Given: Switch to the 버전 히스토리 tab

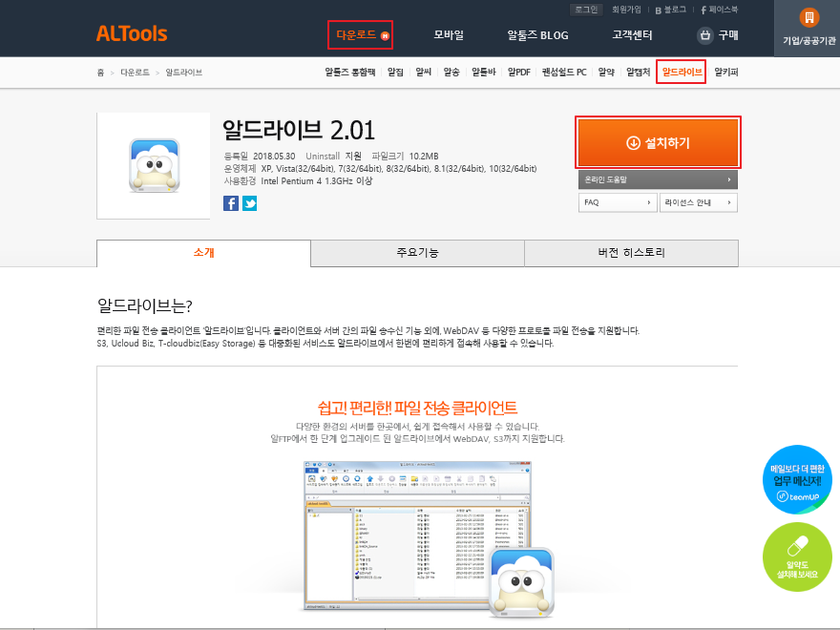Looking at the screenshot, I should (x=631, y=253).
